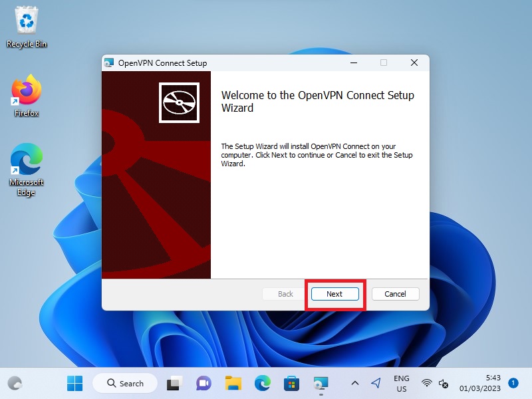This screenshot has height=399, width=532.
Task: Open the notification count badge
Action: (x=513, y=383)
